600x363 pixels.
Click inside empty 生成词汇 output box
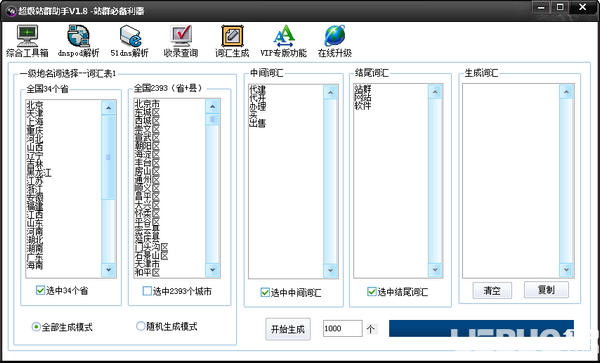point(511,181)
